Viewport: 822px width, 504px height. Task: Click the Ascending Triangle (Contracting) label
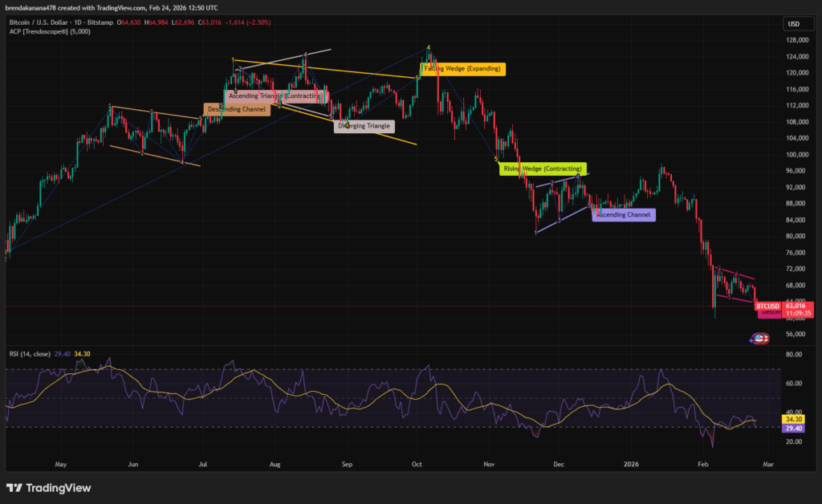(276, 96)
